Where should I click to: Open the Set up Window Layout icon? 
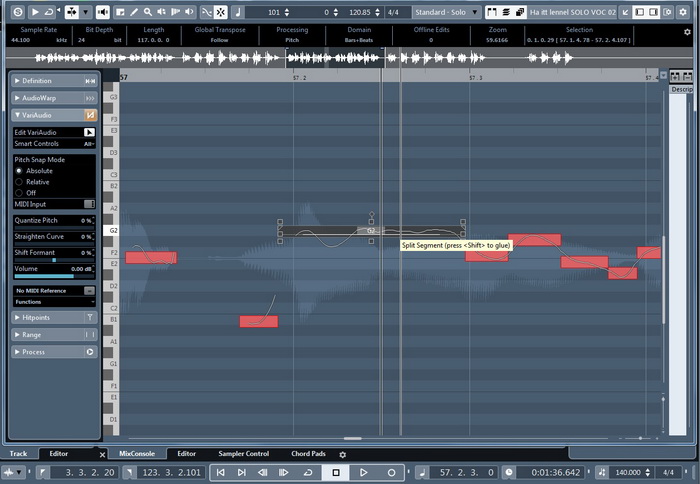pyautogui.click(x=668, y=12)
